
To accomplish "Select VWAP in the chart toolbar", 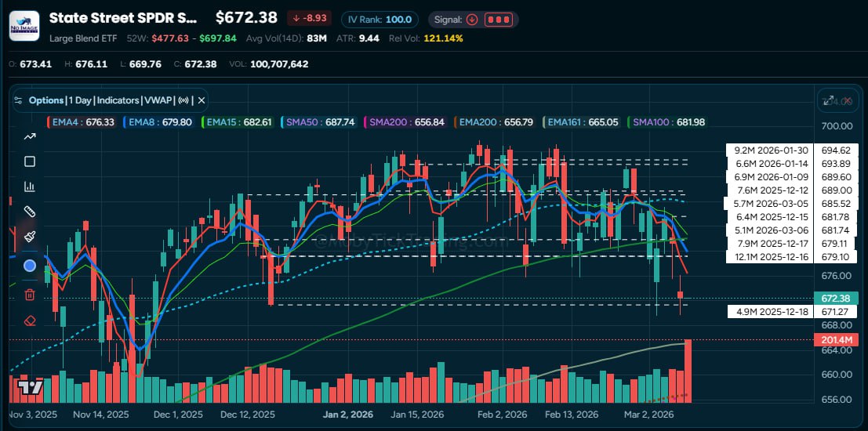I will [x=158, y=100].
